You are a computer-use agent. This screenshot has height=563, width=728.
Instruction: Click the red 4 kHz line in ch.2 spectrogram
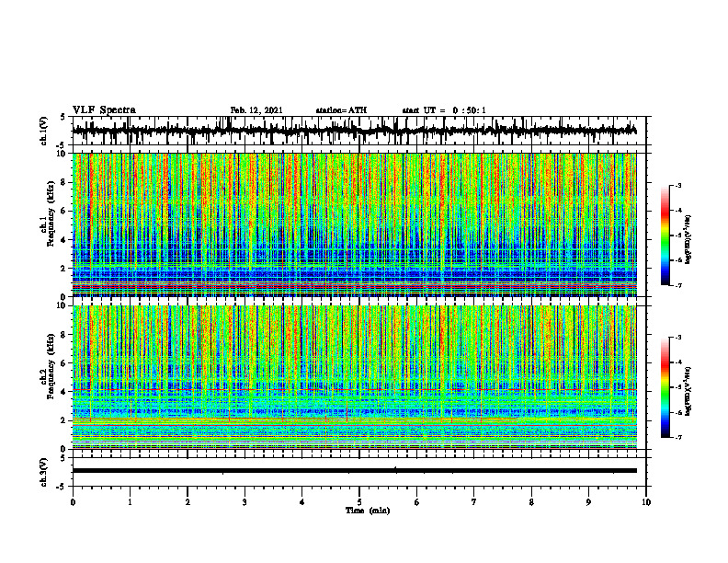pyautogui.click(x=355, y=390)
